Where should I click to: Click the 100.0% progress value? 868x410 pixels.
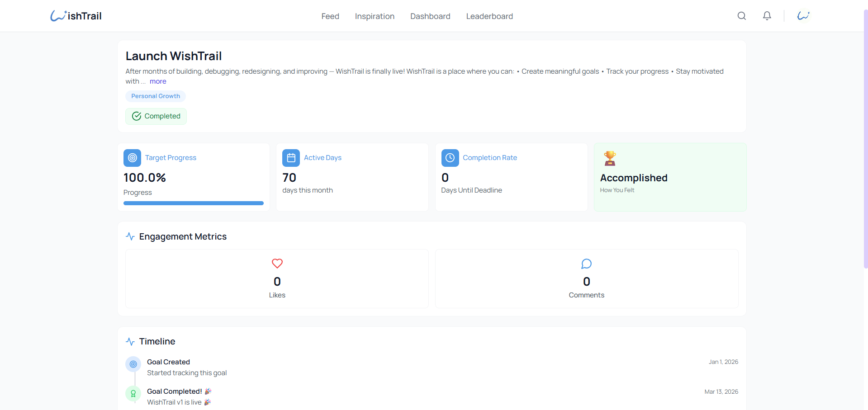[x=145, y=178]
